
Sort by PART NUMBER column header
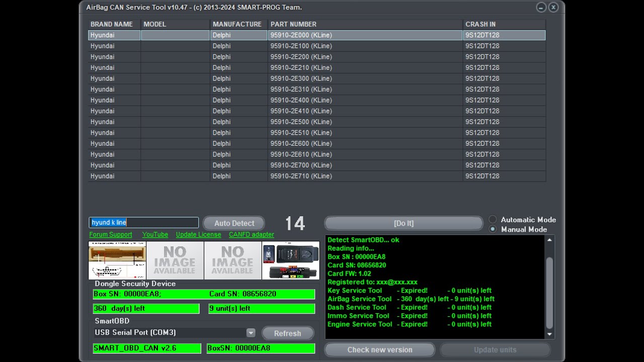click(x=365, y=24)
